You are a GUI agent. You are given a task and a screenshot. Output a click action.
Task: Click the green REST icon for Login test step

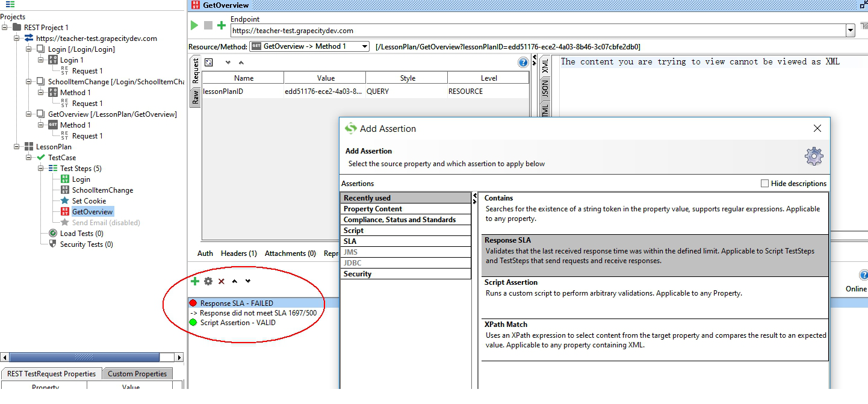coord(65,179)
